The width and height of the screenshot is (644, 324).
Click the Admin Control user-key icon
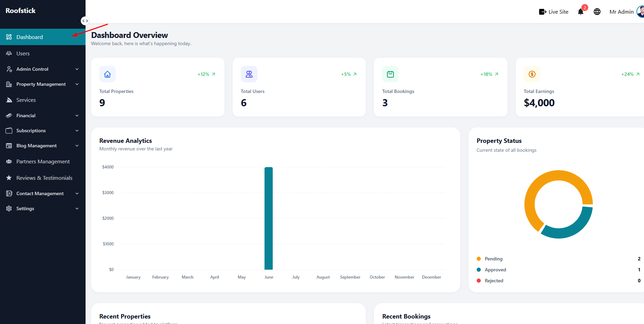click(x=9, y=69)
